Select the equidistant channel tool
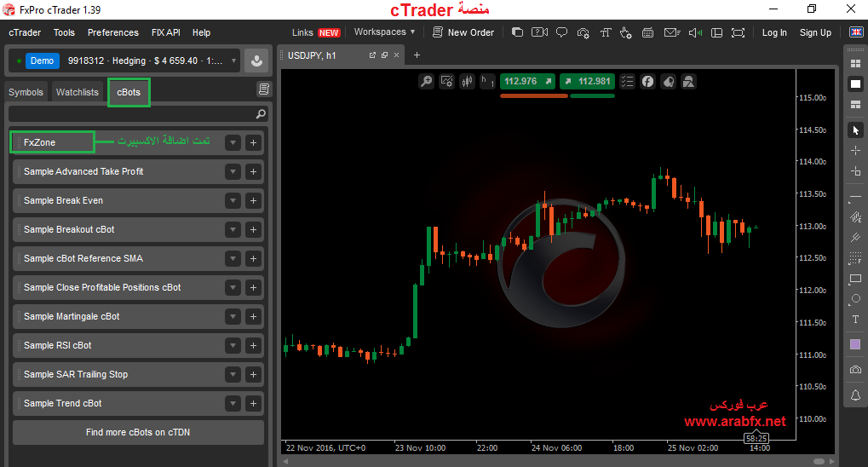 tap(855, 216)
